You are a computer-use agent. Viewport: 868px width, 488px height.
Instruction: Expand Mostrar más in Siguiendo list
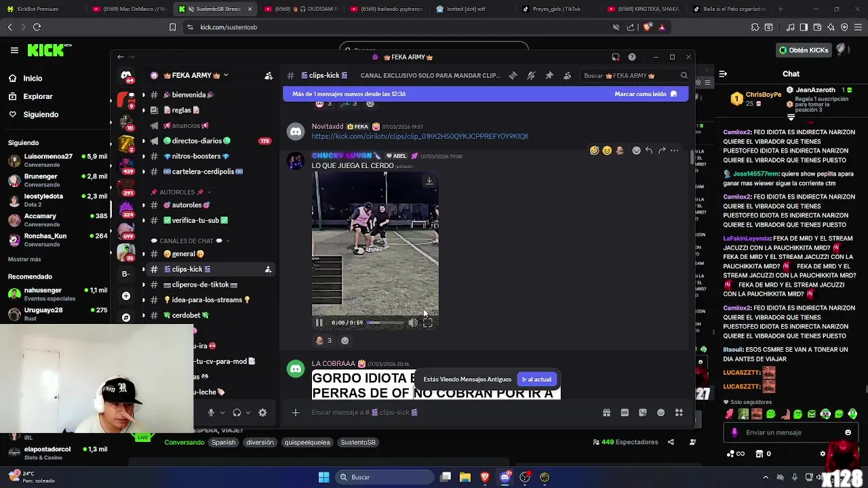pyautogui.click(x=24, y=260)
